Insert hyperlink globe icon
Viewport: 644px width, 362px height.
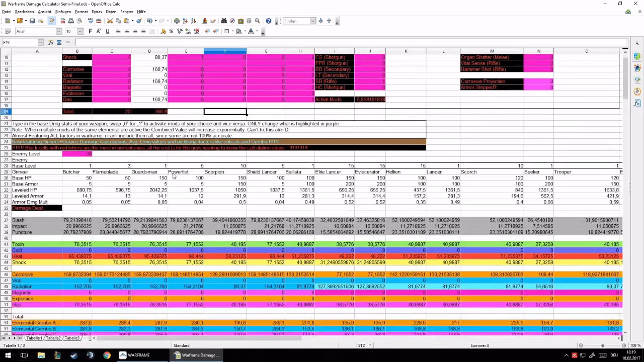pyautogui.click(x=177, y=21)
